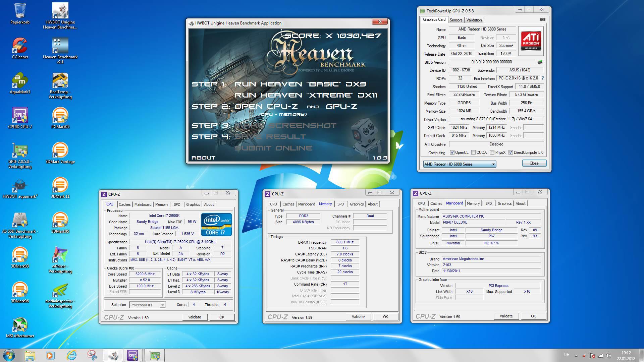
Task: Open the Papierkorb recycle bin icon
Action: [20, 13]
